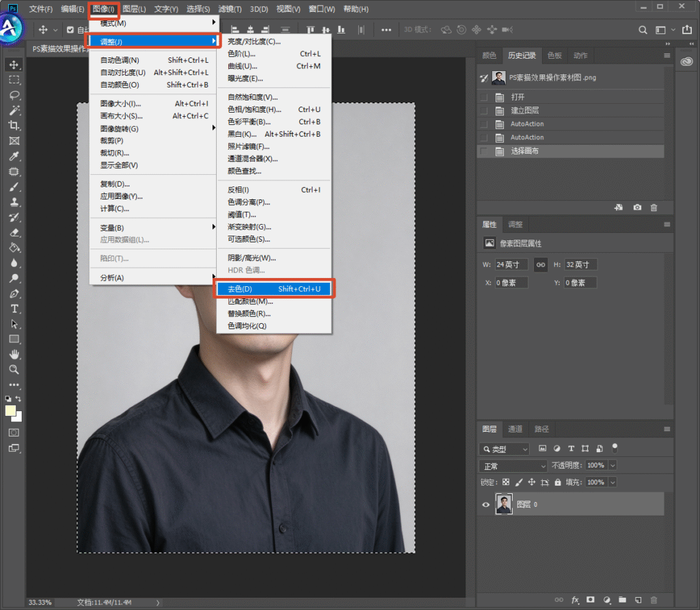Select the Hand tool
The image size is (700, 610).
click(x=14, y=355)
